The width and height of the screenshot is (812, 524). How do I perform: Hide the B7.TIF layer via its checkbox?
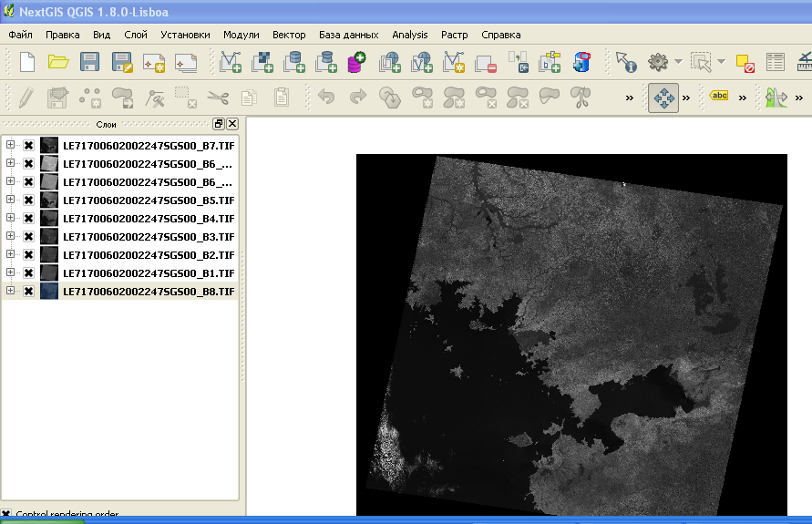[x=28, y=145]
